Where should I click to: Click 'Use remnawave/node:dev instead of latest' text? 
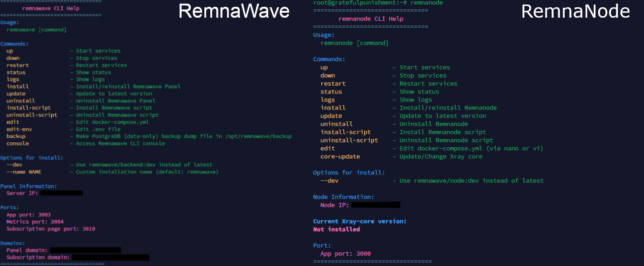click(x=472, y=181)
